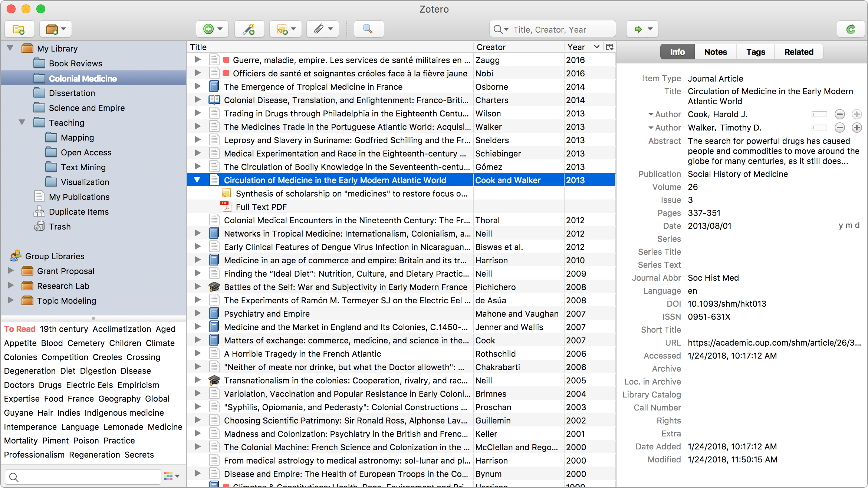The image size is (868, 488).
Task: Open Full Text PDF attachment
Action: point(260,206)
